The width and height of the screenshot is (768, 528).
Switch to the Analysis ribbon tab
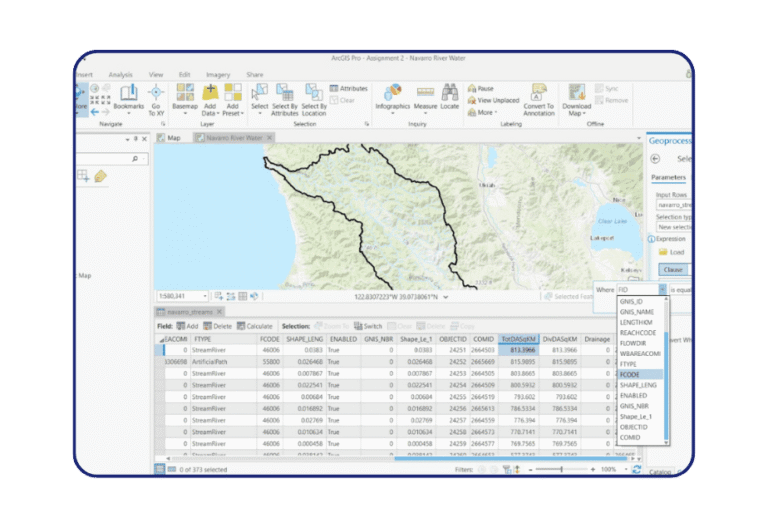coord(120,74)
